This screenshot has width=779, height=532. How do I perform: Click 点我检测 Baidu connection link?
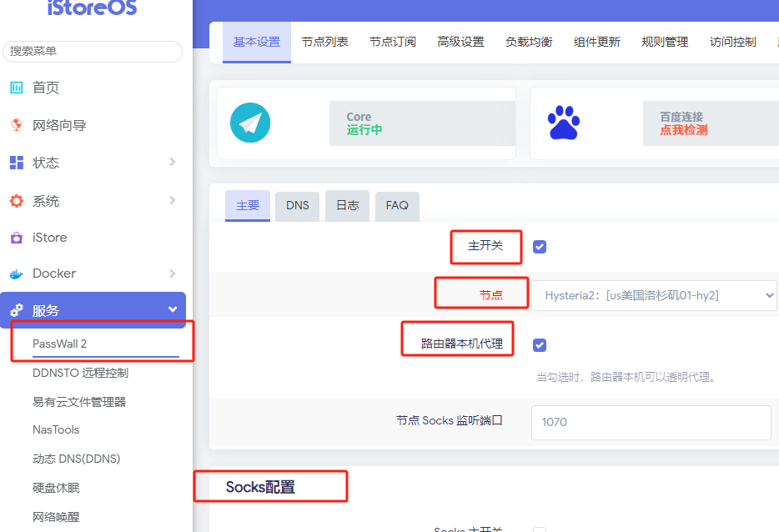683,130
